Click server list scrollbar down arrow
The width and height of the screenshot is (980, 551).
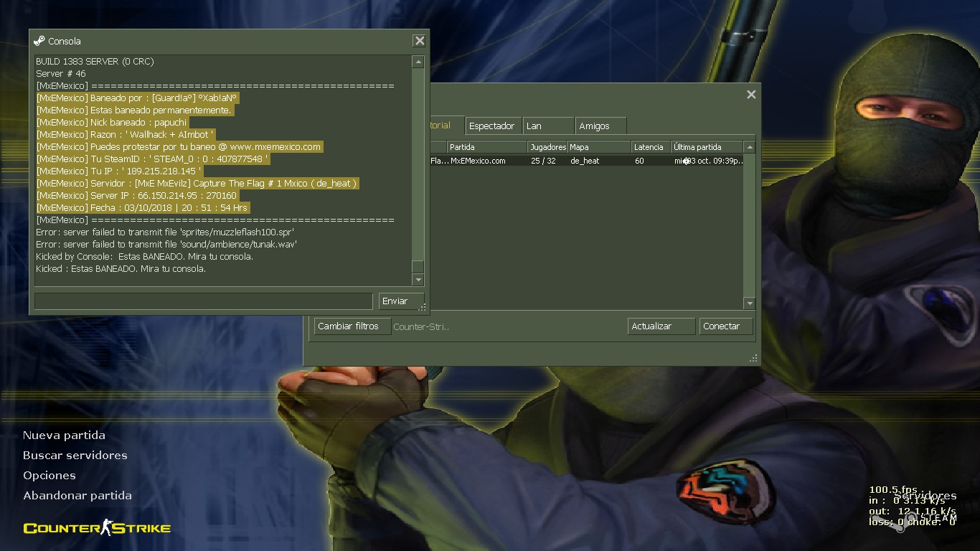(749, 303)
